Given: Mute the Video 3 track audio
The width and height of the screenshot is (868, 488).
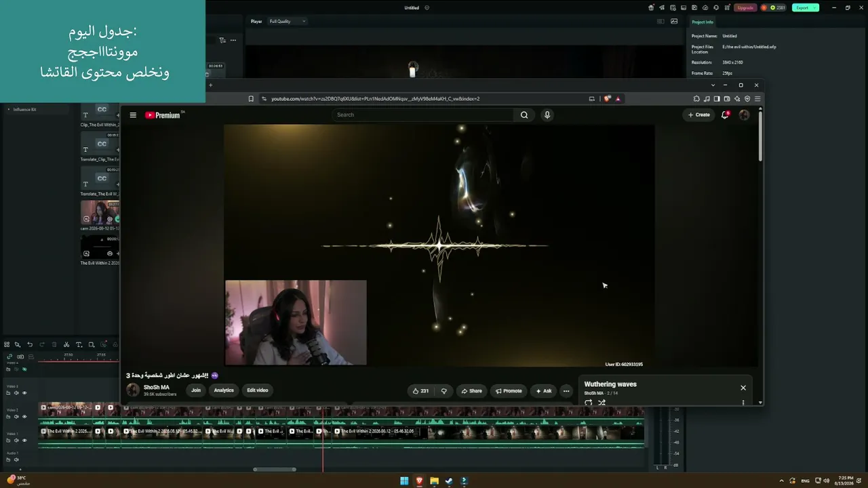Looking at the screenshot, I should pyautogui.click(x=17, y=393).
